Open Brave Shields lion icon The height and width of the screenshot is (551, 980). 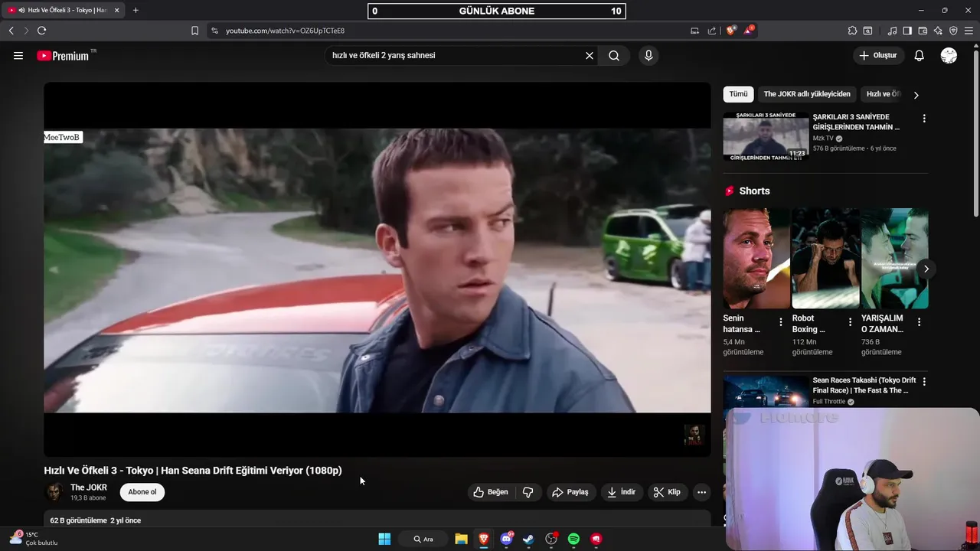pyautogui.click(x=731, y=31)
